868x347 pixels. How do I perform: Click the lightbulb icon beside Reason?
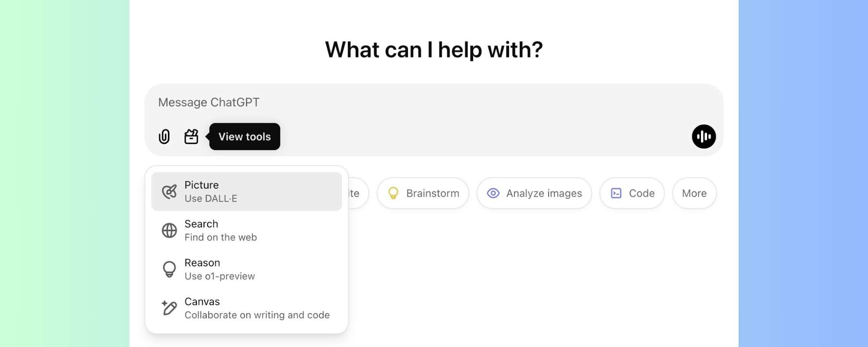coord(169,269)
